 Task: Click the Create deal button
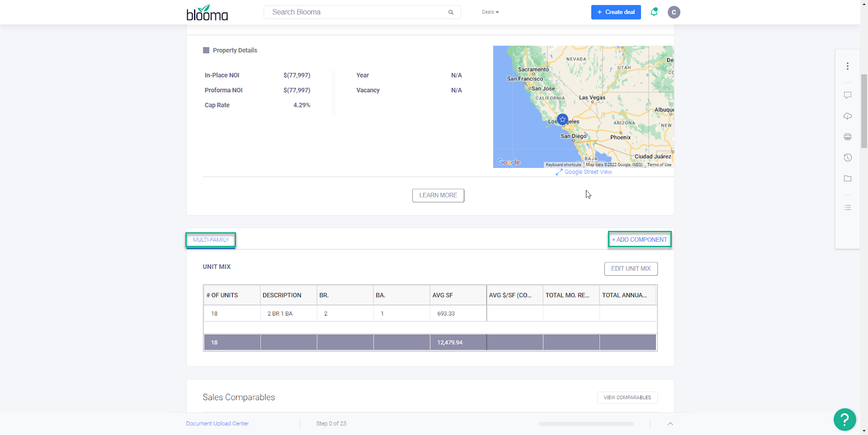(616, 12)
